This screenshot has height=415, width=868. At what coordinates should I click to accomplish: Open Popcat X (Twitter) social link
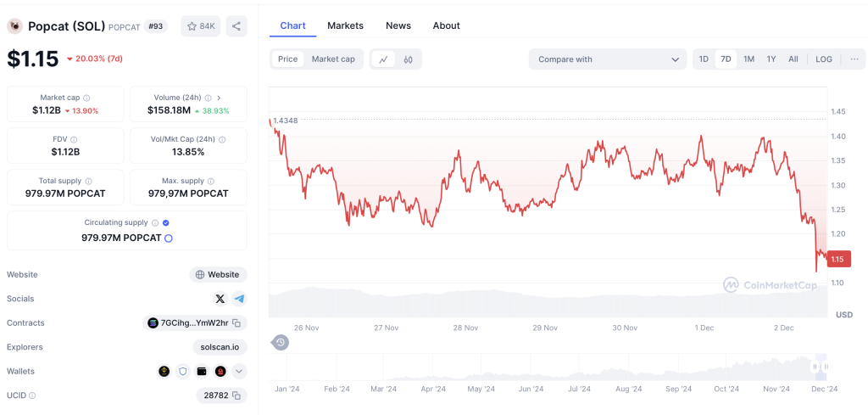pos(220,299)
